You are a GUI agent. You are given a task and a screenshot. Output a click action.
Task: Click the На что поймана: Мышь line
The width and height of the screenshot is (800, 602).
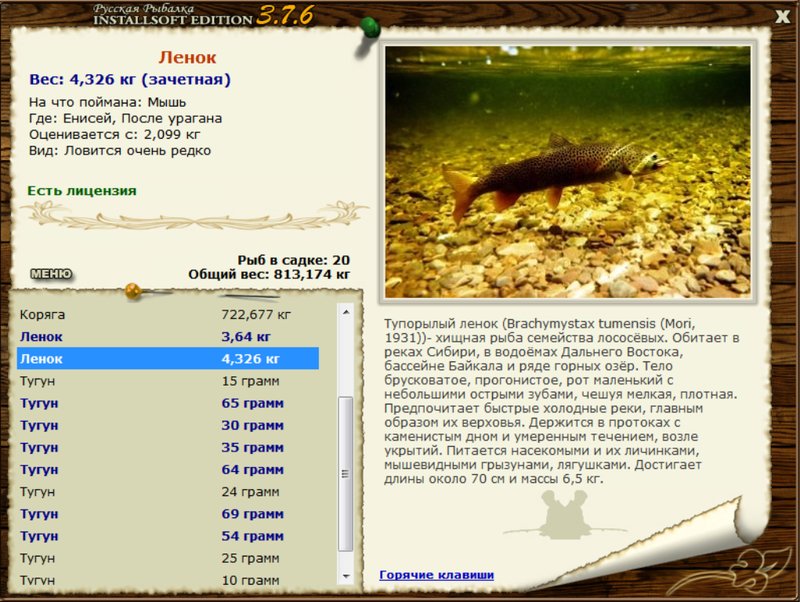click(108, 102)
